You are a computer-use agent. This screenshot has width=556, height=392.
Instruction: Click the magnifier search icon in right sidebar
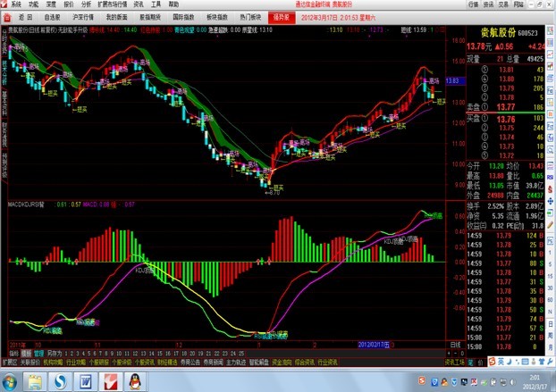(x=551, y=150)
